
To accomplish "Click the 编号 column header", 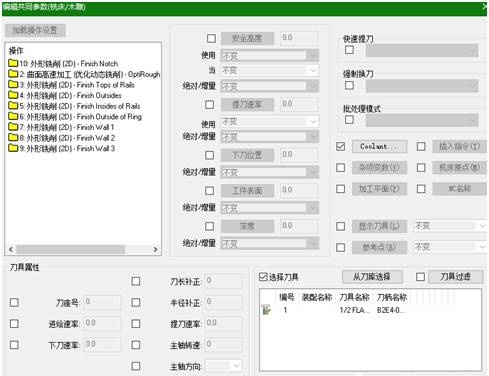I will point(287,297).
